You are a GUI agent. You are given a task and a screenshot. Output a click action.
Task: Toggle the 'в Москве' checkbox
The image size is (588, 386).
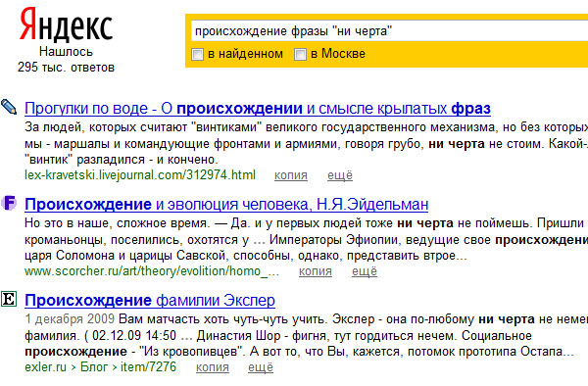tap(300, 54)
